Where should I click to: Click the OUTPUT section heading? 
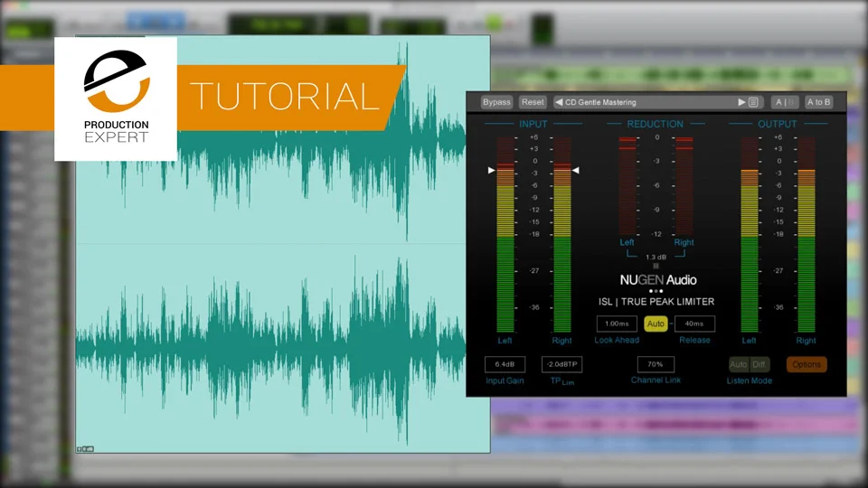(778, 124)
